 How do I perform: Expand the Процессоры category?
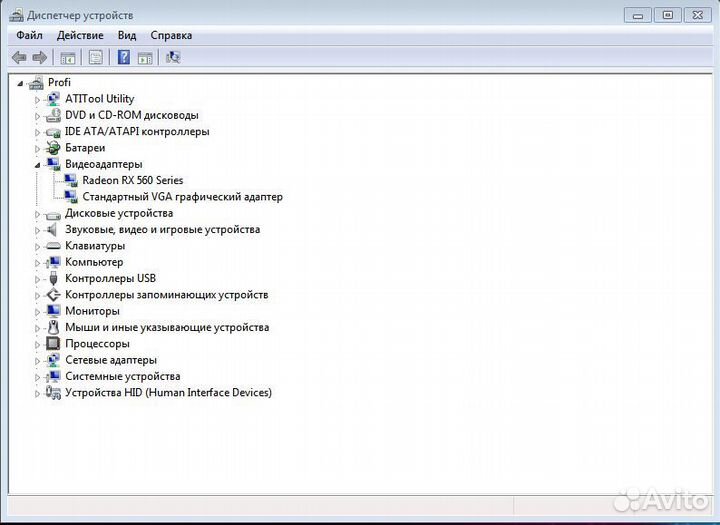pos(38,344)
